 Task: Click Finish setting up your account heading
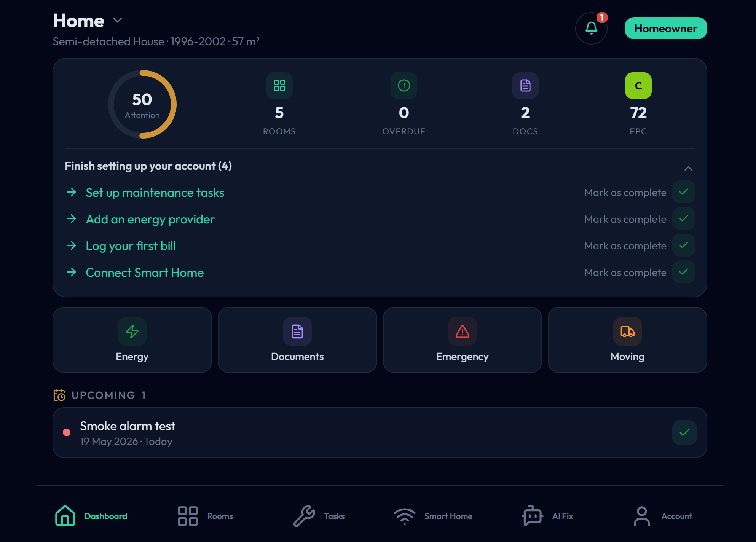(x=148, y=166)
